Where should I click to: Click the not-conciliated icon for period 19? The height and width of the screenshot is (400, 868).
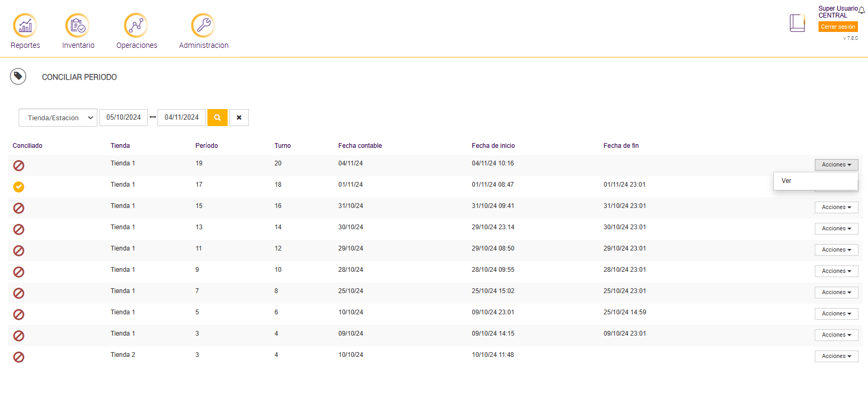[x=19, y=165]
